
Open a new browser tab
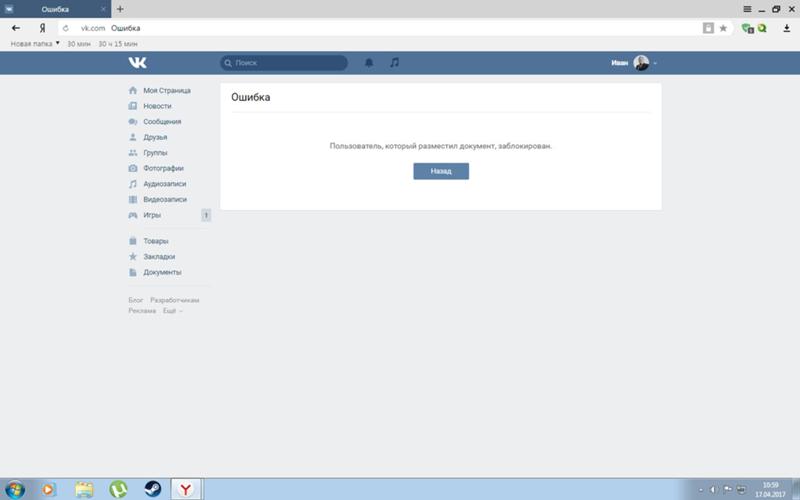point(120,9)
